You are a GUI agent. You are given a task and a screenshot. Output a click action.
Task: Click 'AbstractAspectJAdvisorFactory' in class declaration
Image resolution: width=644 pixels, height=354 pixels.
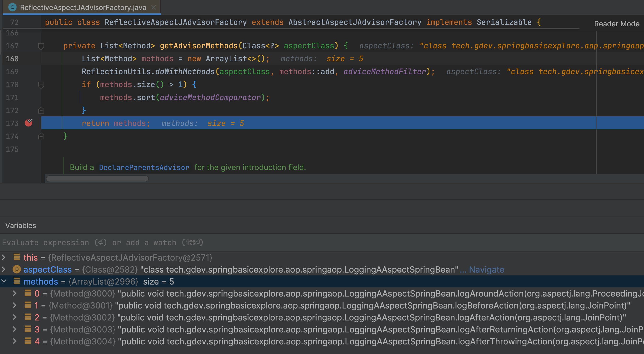[355, 23]
